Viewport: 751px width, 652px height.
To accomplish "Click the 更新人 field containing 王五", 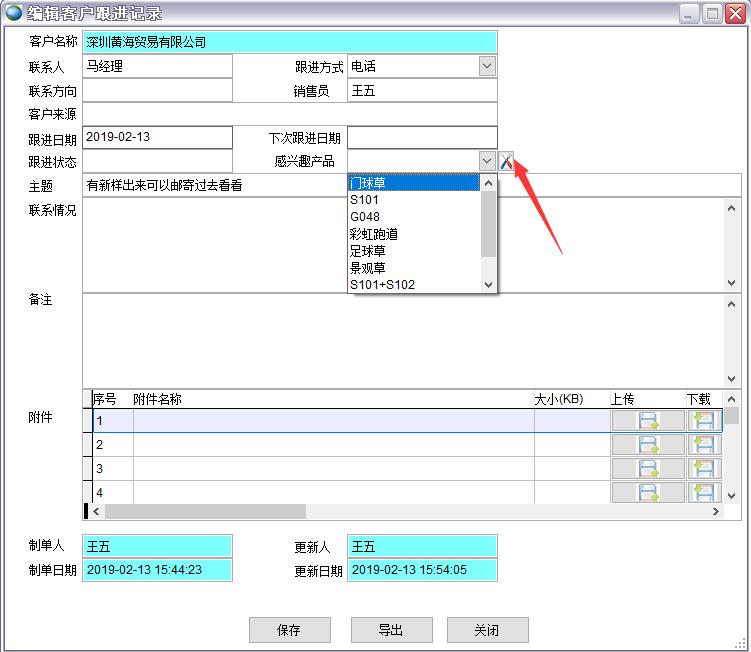I will (x=422, y=546).
